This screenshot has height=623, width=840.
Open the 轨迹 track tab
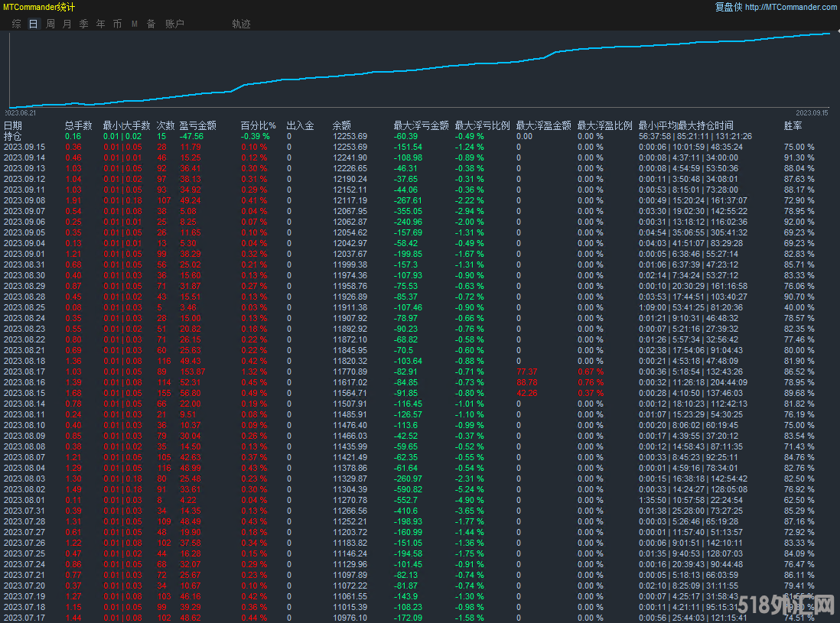[241, 24]
